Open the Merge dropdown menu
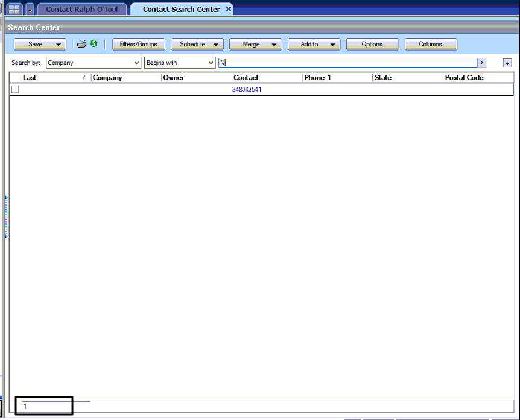Screen dimensions: 520x420 [x=274, y=45]
